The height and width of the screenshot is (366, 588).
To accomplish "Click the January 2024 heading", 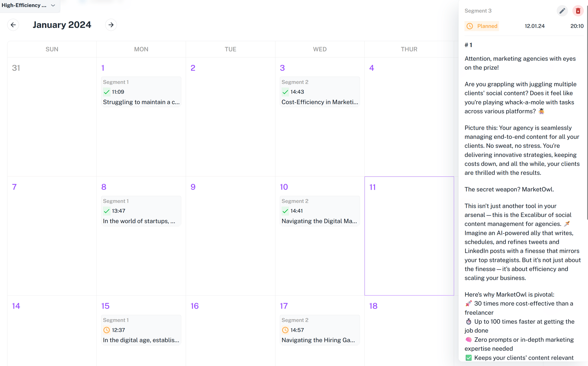I will click(x=62, y=25).
